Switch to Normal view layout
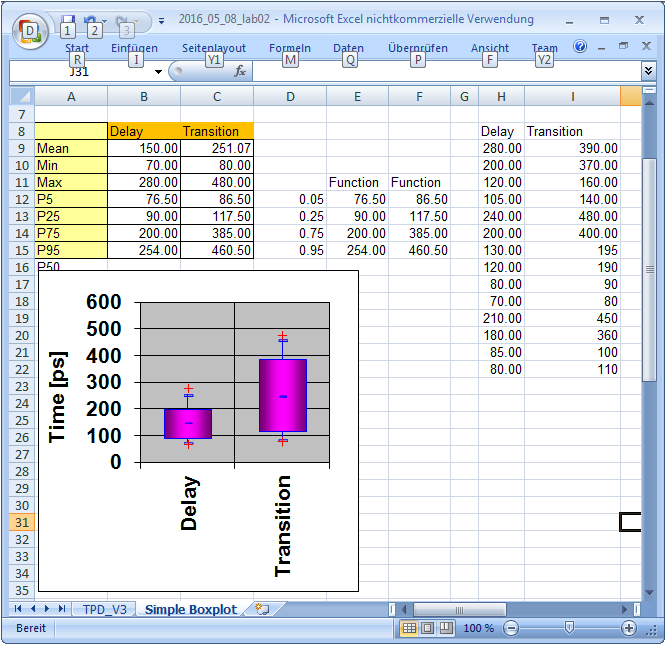 click(x=408, y=628)
